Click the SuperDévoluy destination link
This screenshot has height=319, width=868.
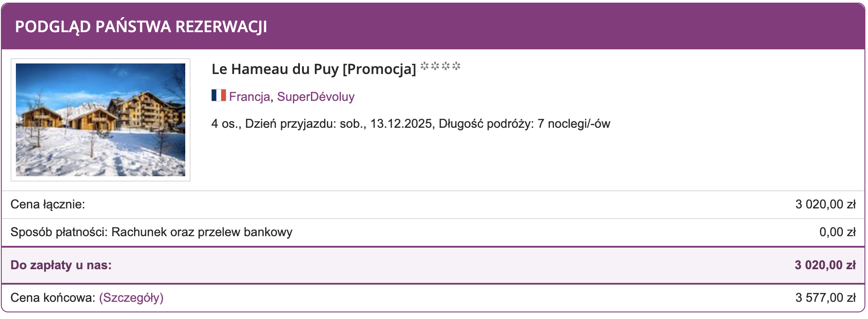coord(317,96)
